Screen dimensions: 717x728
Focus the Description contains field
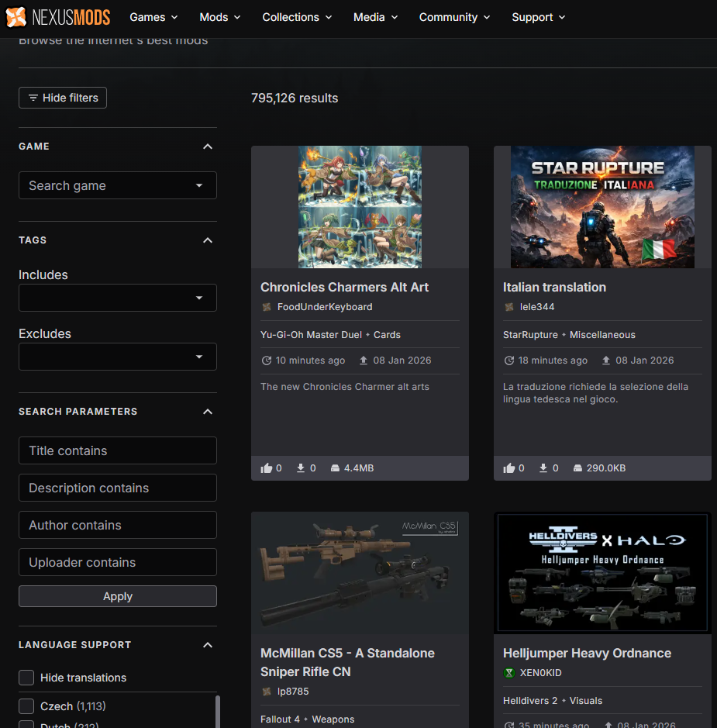click(x=117, y=488)
